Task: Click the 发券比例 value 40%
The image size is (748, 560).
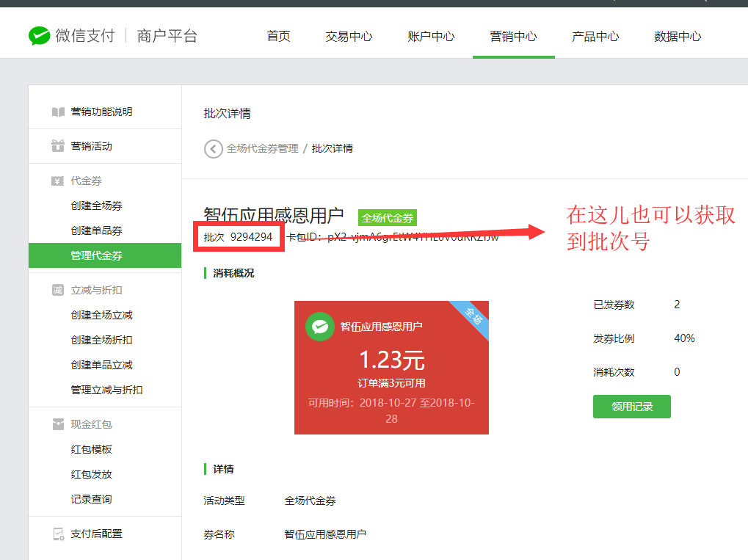Action: [685, 338]
